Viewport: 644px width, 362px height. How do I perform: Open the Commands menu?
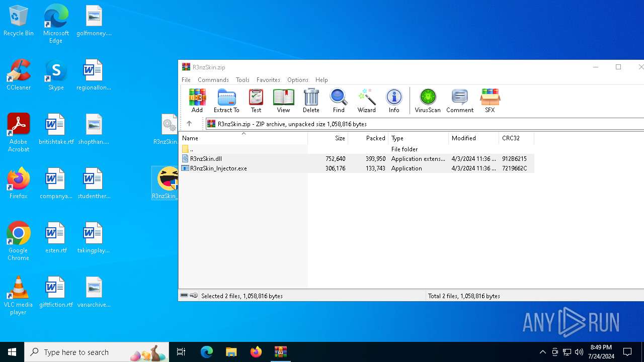(x=213, y=80)
